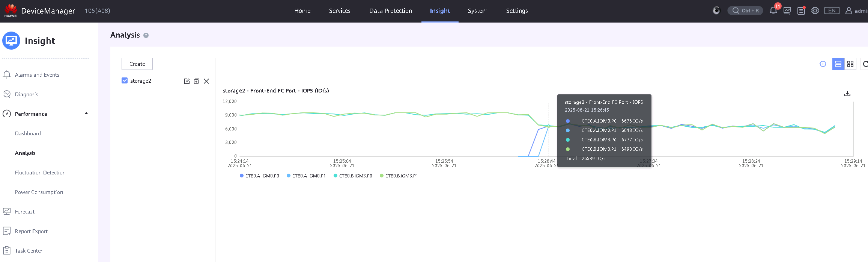This screenshot has width=868, height=262.
Task: Click the Create button
Action: 137,64
